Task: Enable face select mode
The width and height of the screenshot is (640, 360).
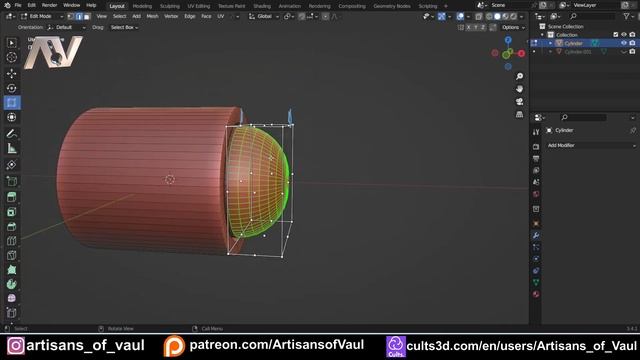Action: 87,17
